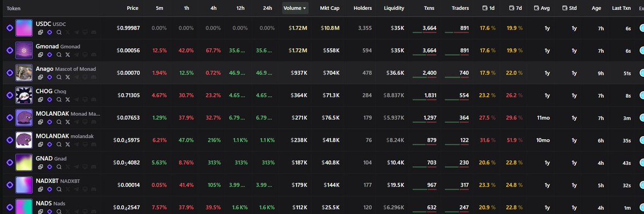The image size is (644, 214).
Task: Copy the USDC token address
Action: (40, 32)
